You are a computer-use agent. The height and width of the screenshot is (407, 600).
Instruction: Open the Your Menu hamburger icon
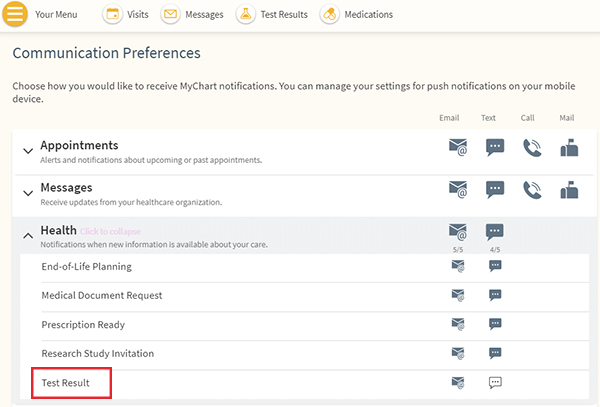(15, 14)
